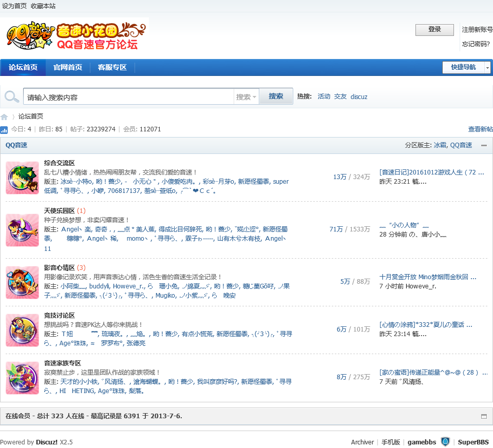Viewport: 493px width, 448px height.
Task: Click poster name Howeve_r. in 影音心情区 row
Action: pyautogui.click(x=421, y=286)
